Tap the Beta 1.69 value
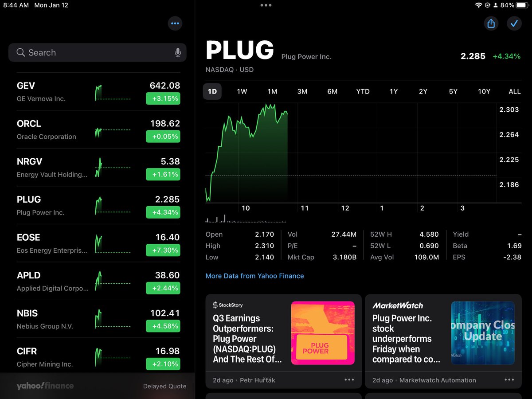This screenshot has height=399, width=532. click(514, 246)
